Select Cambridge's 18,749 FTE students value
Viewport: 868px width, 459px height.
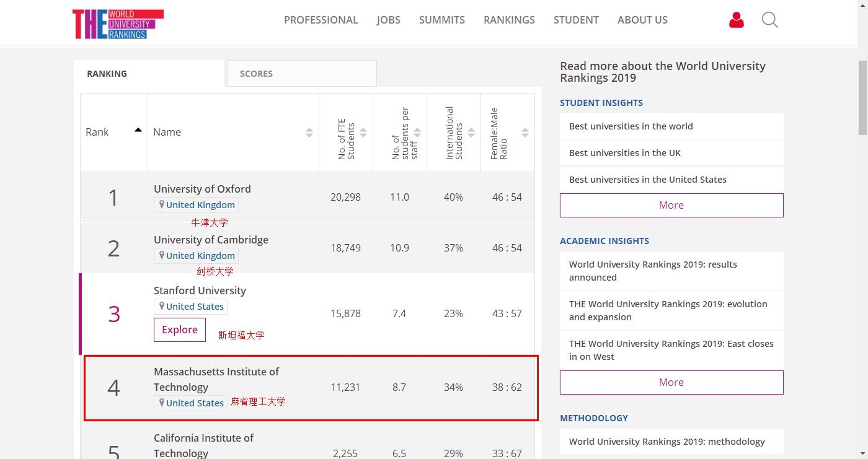coord(345,248)
